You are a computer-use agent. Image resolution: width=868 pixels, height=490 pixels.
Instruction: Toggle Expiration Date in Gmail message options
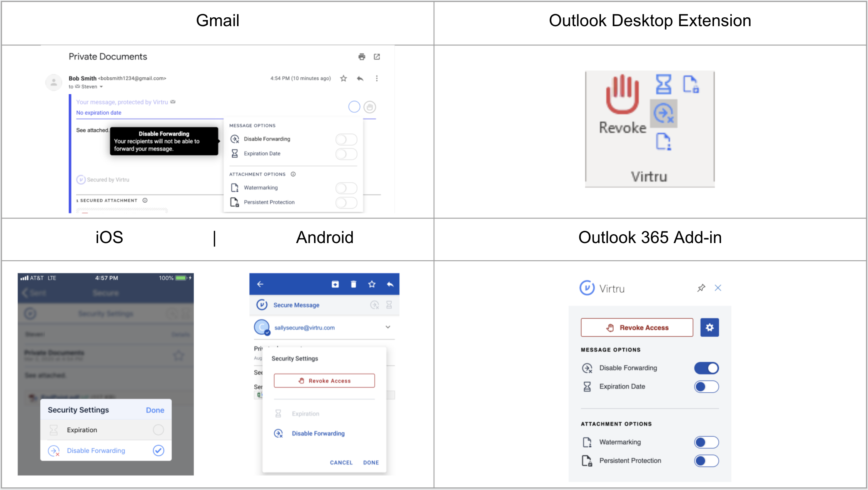point(346,154)
